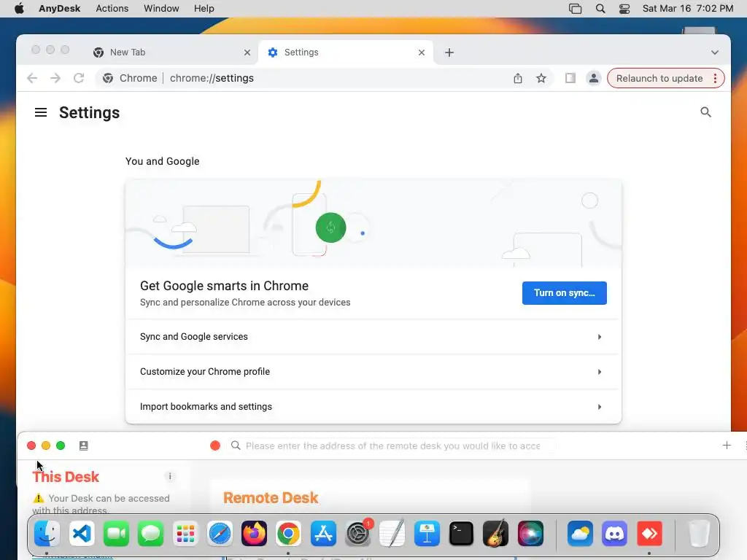This screenshot has height=560, width=747.
Task: Open System Settings from the Dock
Action: tap(357, 533)
